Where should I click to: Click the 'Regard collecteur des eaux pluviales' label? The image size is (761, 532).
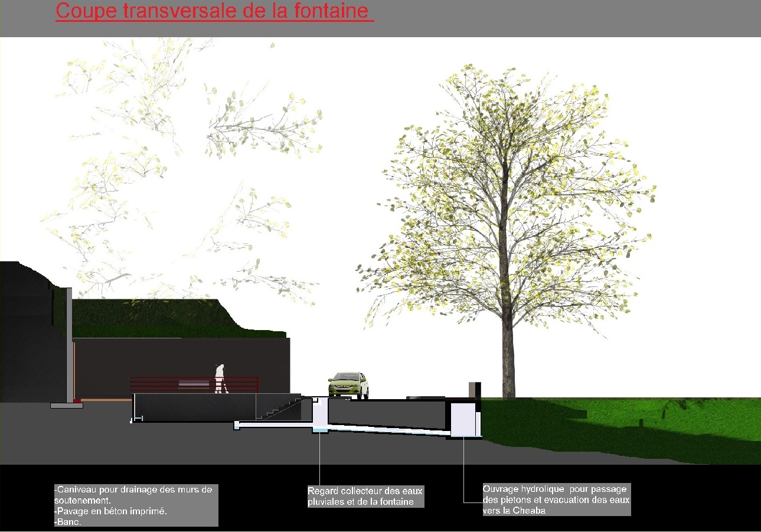[365, 497]
